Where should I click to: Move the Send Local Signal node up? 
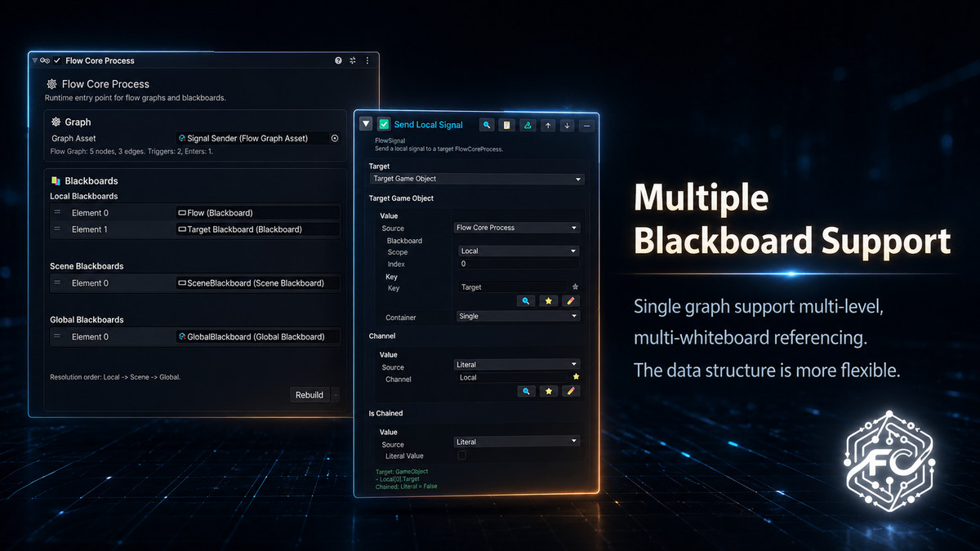pos(548,125)
